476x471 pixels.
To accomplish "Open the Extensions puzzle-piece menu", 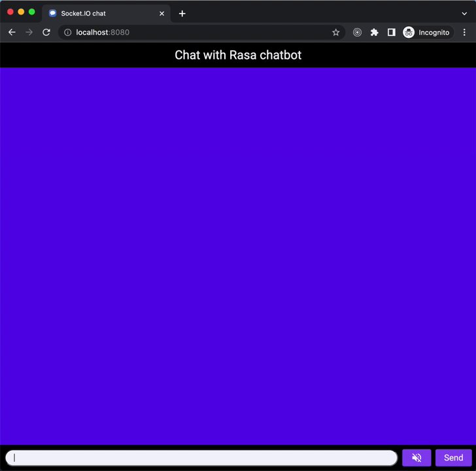I will (374, 32).
